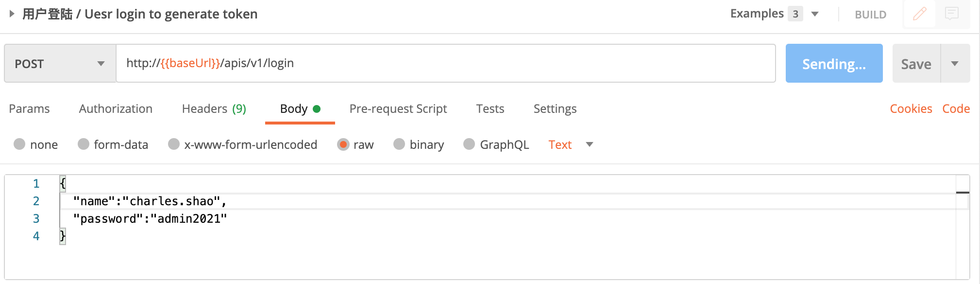Select the none body radio button

[x=19, y=144]
